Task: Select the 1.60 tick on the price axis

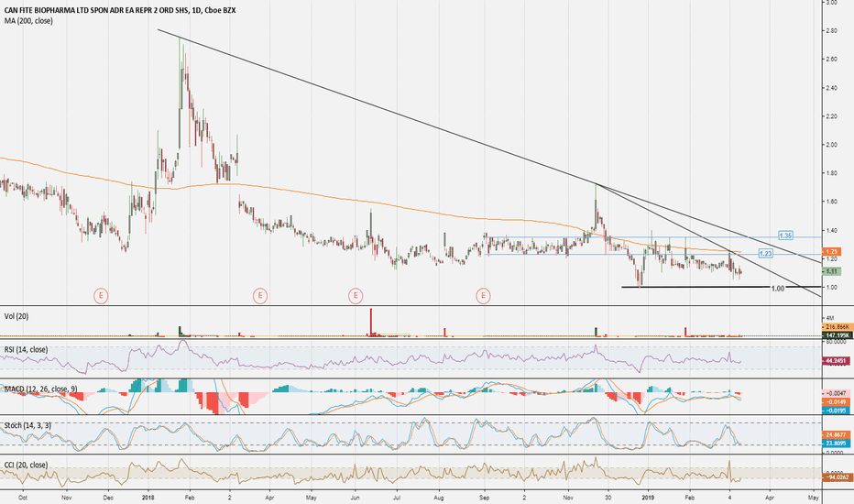Action: (832, 202)
